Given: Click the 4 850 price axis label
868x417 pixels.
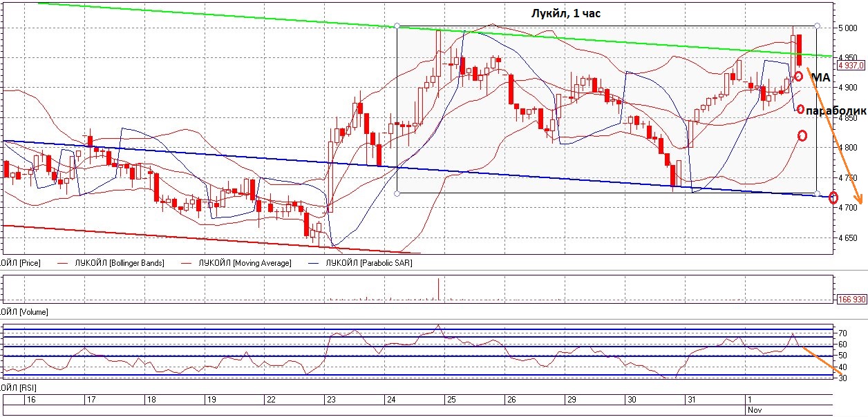Looking at the screenshot, I should [x=848, y=118].
